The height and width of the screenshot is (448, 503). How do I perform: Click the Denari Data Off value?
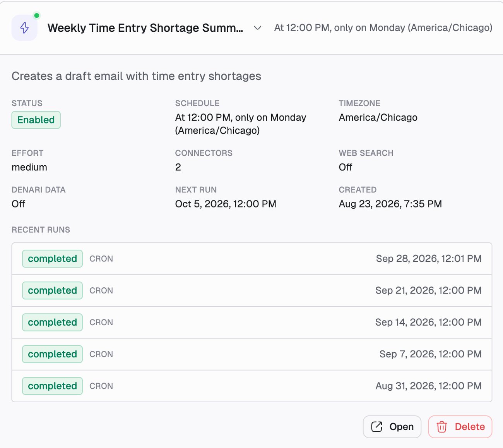coord(18,204)
